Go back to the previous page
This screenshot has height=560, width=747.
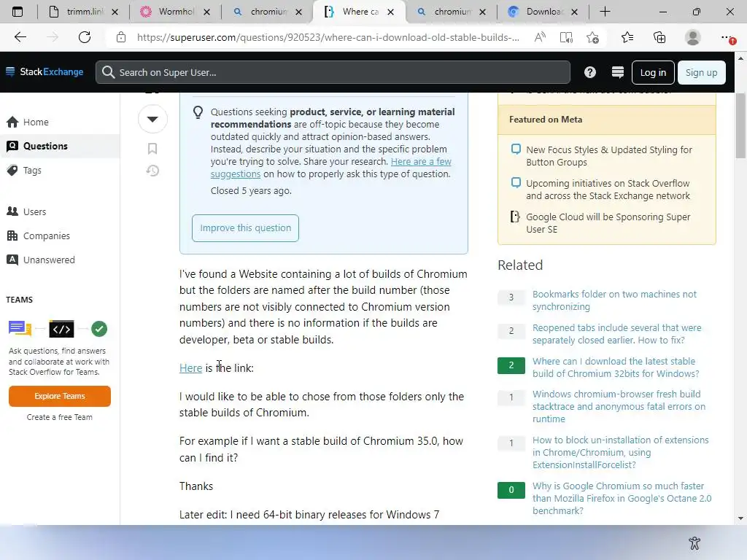pyautogui.click(x=20, y=37)
